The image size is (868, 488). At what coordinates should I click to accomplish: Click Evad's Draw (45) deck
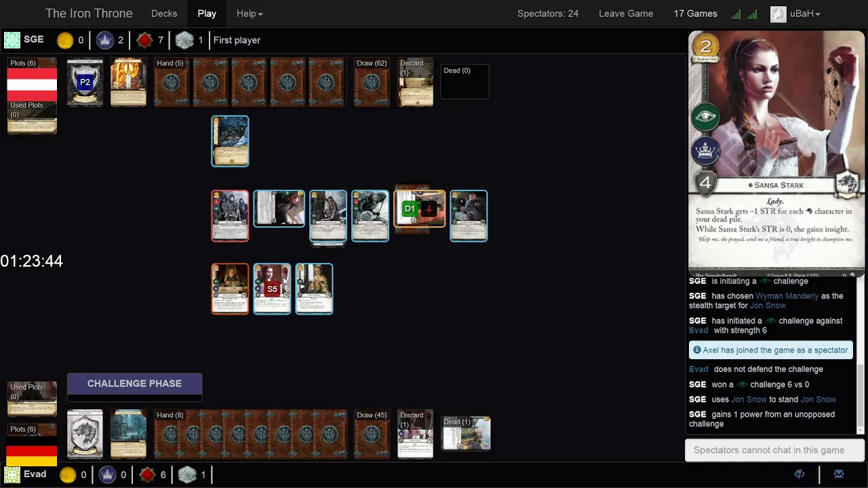pyautogui.click(x=372, y=434)
